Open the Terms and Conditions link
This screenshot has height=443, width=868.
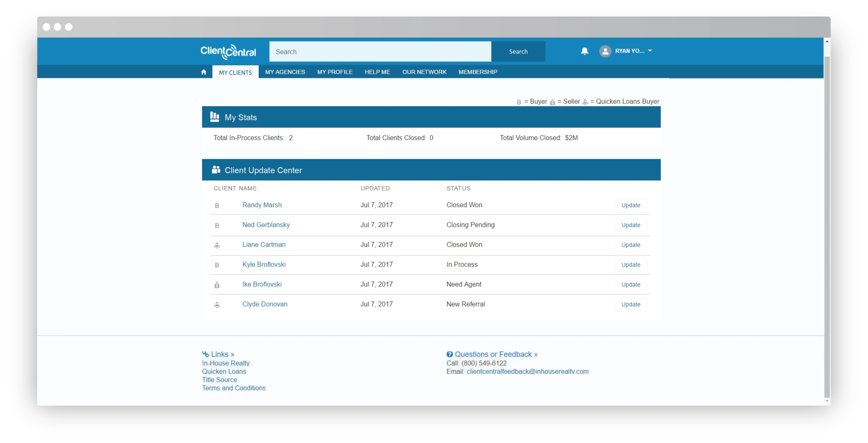tap(234, 388)
